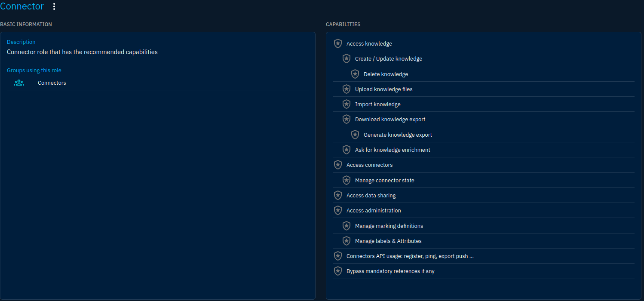Screen dimensions: 644x301
Task: Click Manage labels & Attributes entry
Action: (x=388, y=241)
